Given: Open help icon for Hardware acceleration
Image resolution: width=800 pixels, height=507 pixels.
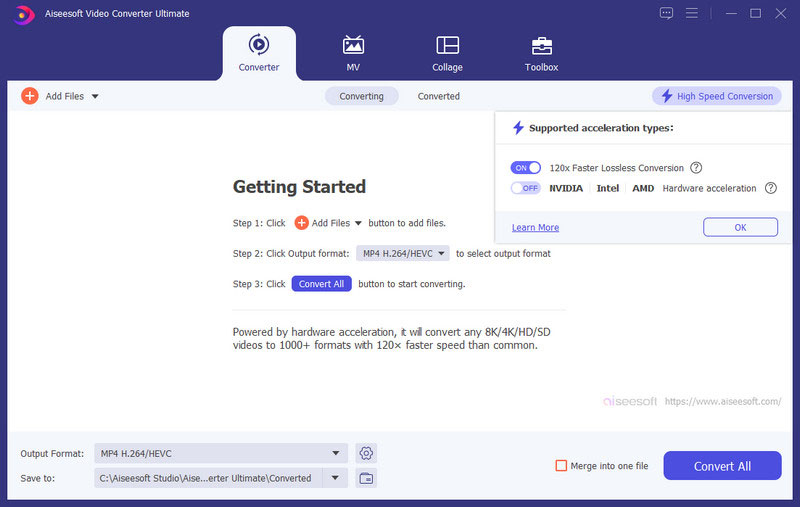Looking at the screenshot, I should pyautogui.click(x=771, y=188).
